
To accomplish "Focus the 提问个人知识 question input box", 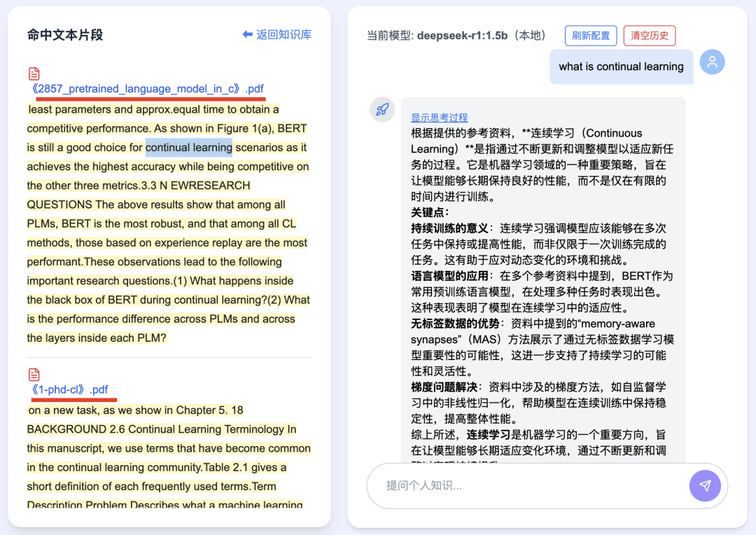I will coord(525,485).
